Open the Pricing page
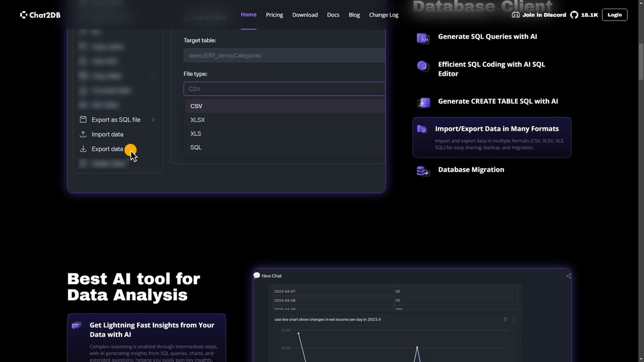 click(274, 15)
